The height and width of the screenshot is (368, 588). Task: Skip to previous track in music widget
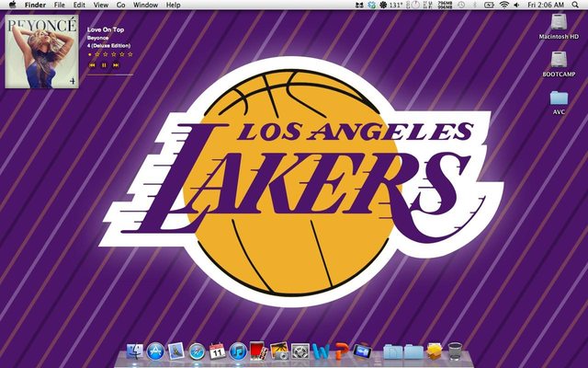pyautogui.click(x=92, y=65)
